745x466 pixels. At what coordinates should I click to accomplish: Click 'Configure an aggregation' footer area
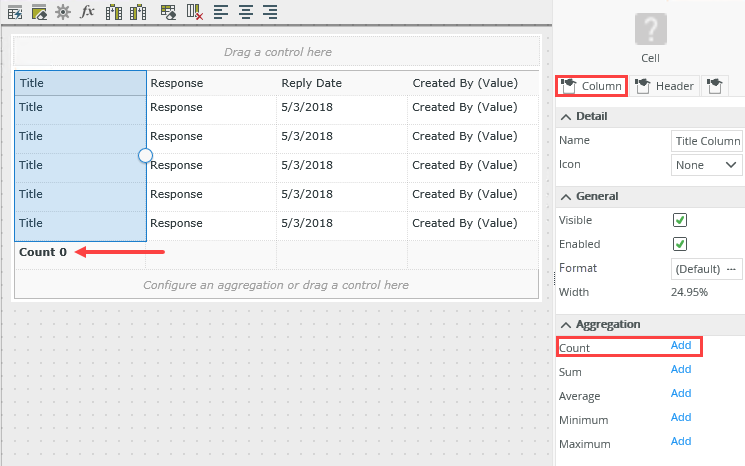276,285
